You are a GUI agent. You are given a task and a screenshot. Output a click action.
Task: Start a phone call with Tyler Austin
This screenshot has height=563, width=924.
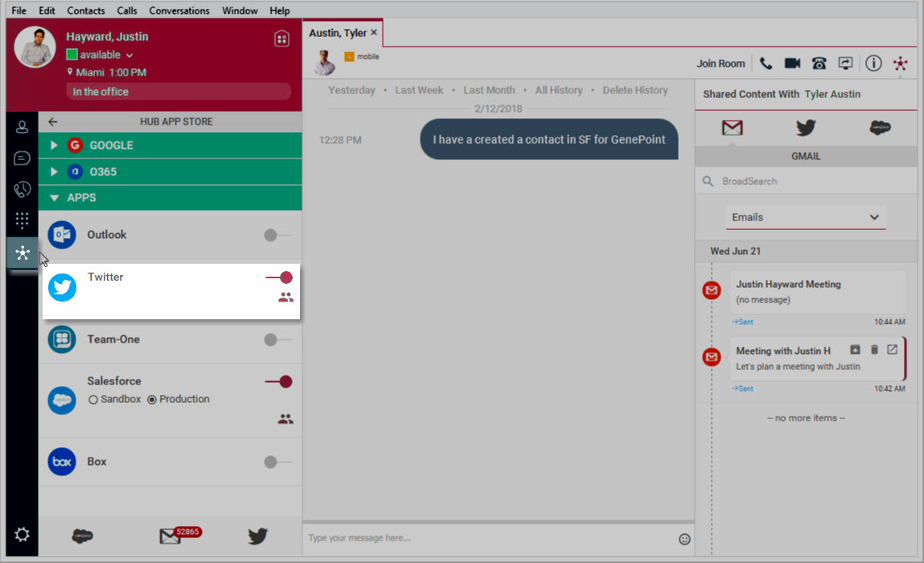[766, 63]
